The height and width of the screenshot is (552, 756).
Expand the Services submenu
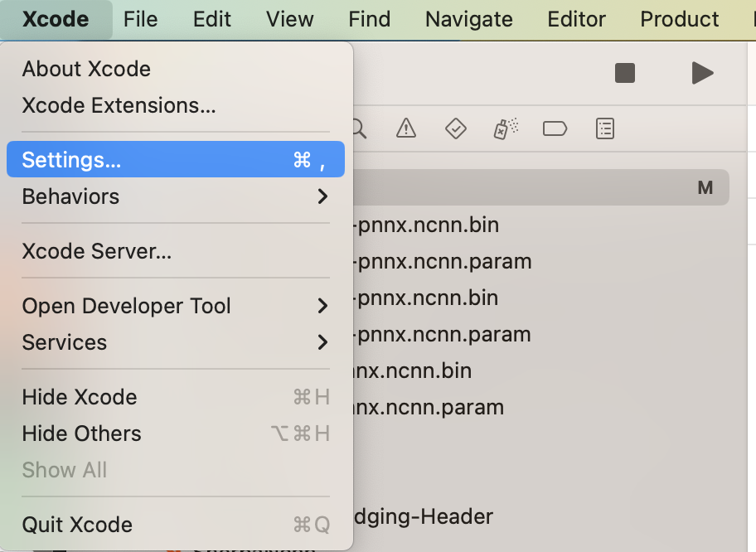(x=176, y=342)
